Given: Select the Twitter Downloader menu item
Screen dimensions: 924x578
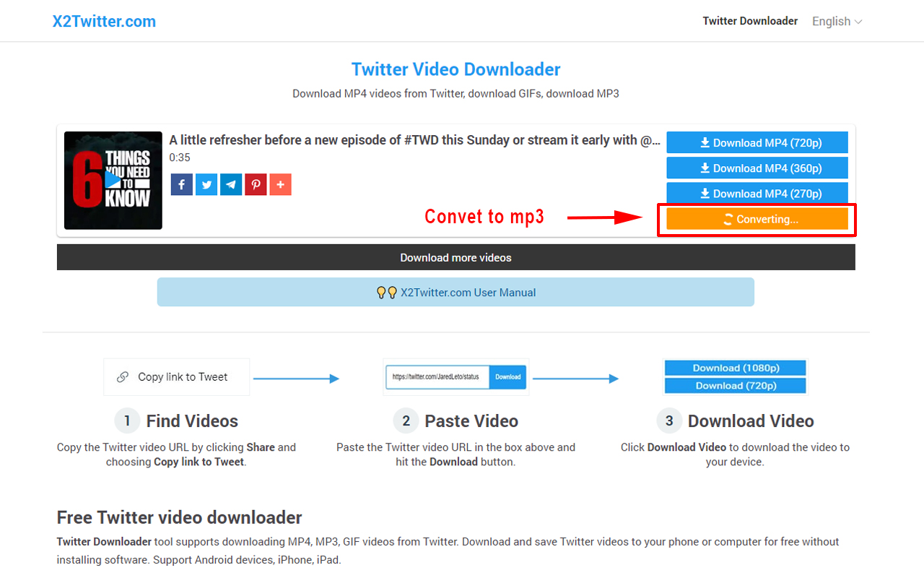Looking at the screenshot, I should click(x=750, y=21).
